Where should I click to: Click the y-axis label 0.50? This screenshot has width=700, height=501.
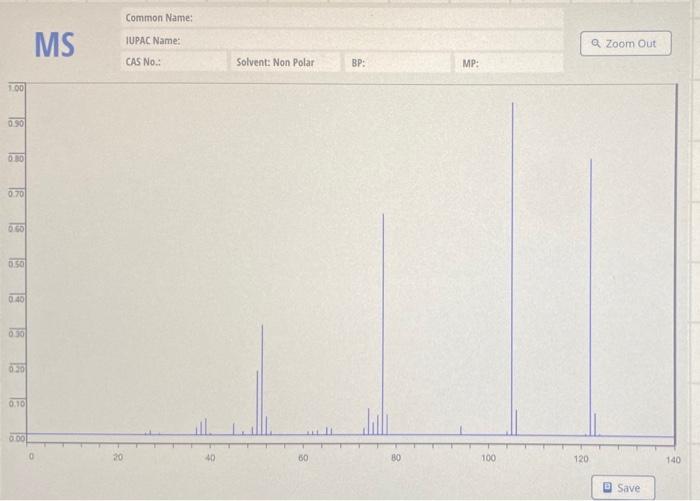(x=17, y=263)
